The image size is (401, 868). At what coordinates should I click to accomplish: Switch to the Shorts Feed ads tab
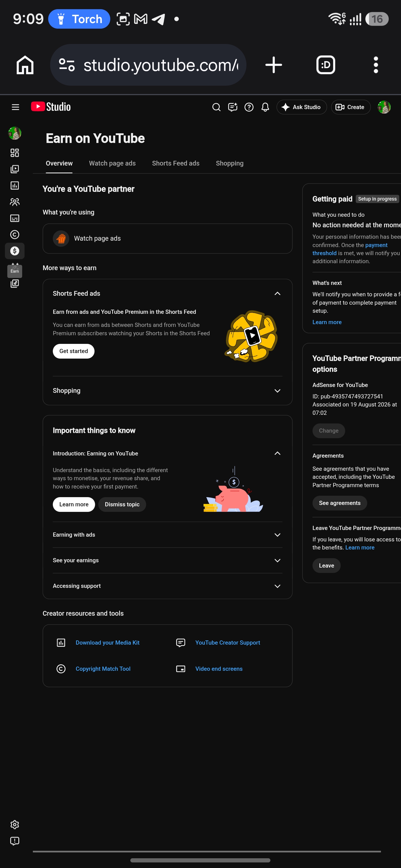coord(176,163)
